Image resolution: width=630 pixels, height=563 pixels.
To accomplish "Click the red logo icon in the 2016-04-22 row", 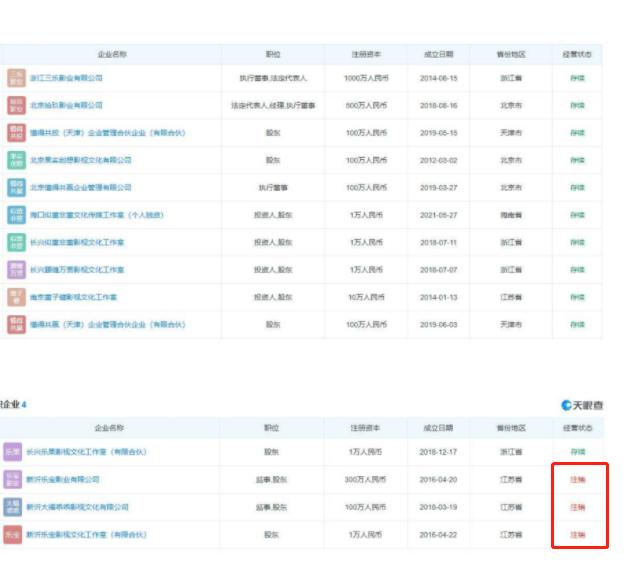I will tap(12, 535).
